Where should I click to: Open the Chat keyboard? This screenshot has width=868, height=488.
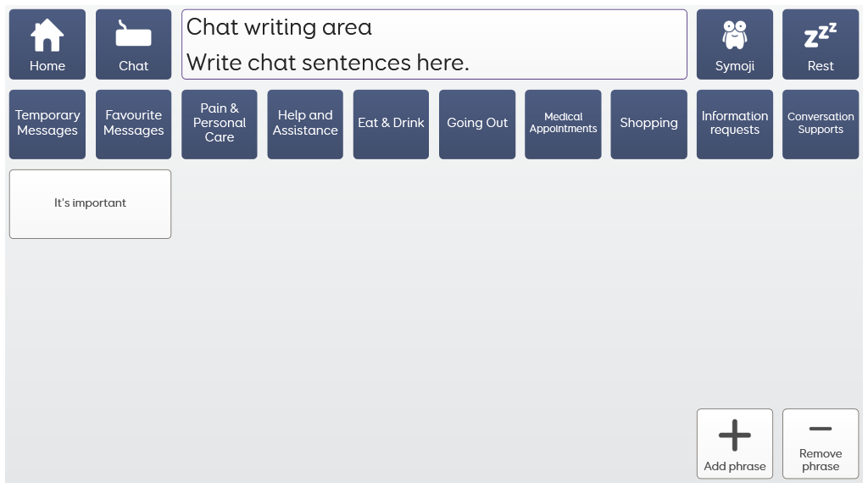(133, 44)
